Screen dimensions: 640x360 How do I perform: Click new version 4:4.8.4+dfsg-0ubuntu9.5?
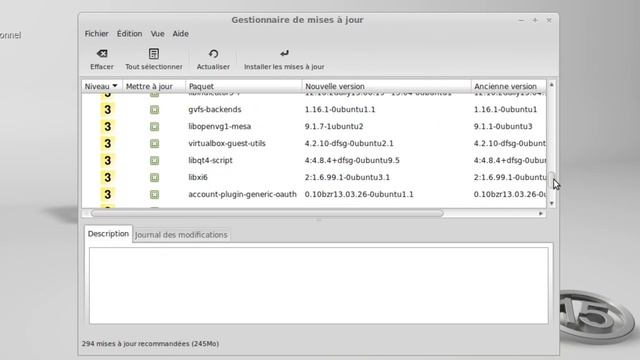point(352,160)
